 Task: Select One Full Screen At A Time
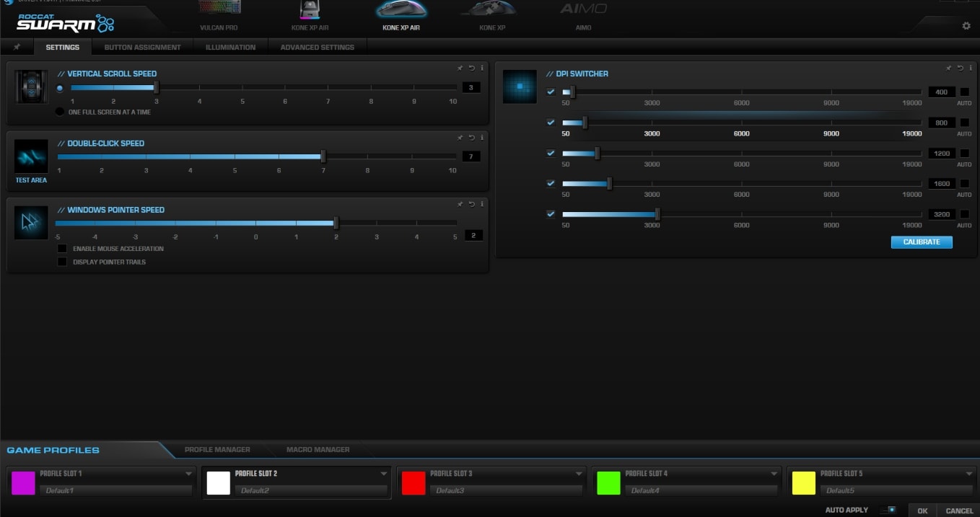click(60, 112)
